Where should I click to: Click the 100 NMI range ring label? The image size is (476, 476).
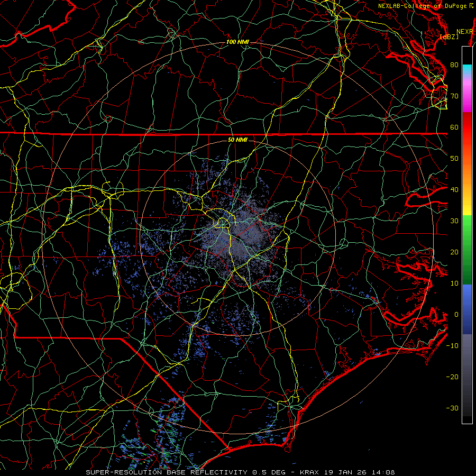pyautogui.click(x=237, y=42)
